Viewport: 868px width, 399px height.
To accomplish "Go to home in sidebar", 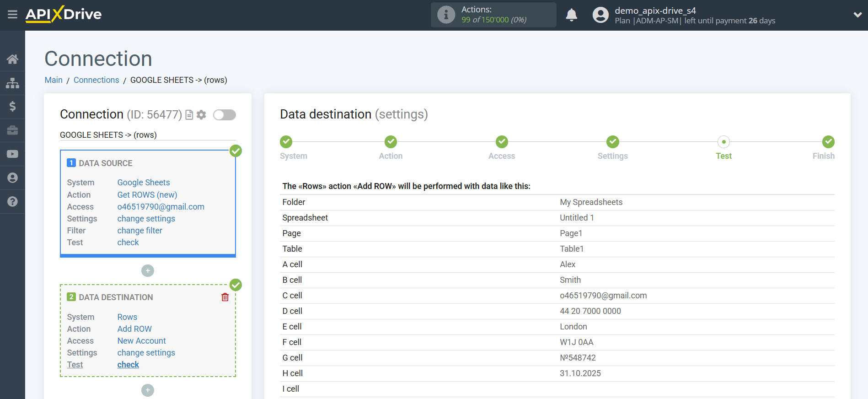I will [x=12, y=59].
